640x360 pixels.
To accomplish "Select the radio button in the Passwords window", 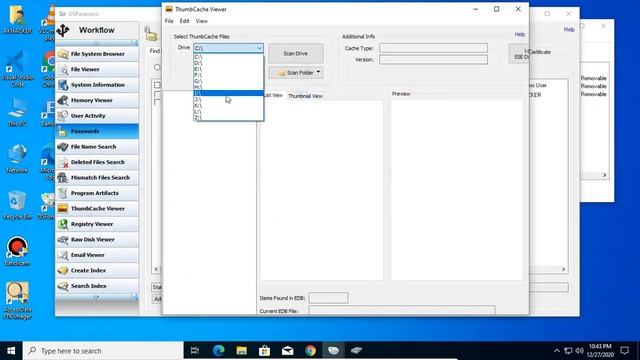I will tap(157, 67).
